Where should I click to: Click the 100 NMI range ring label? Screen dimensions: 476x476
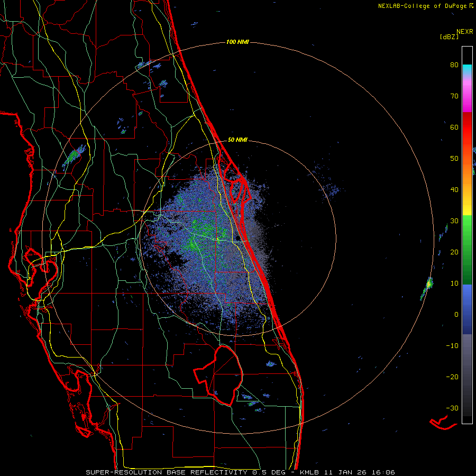coord(237,42)
